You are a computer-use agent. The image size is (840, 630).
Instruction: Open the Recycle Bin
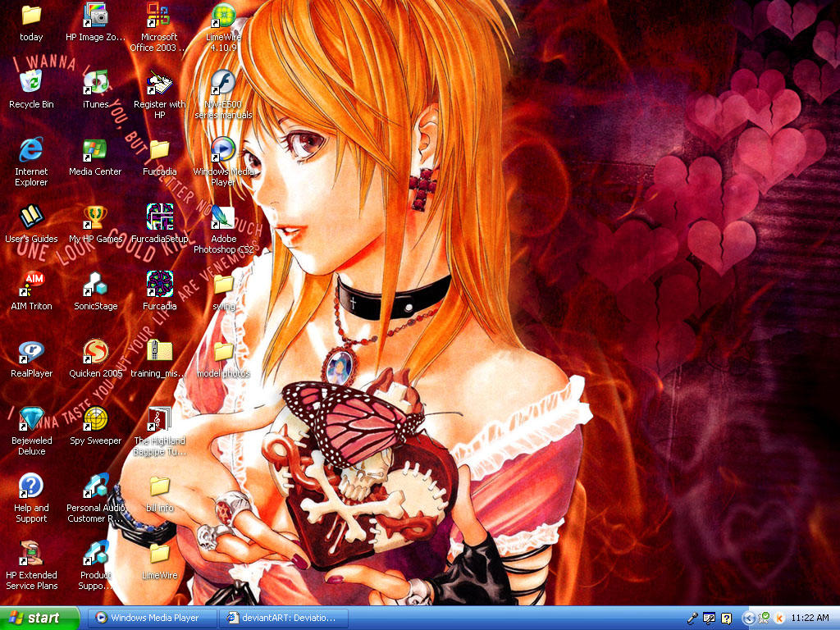point(31,83)
